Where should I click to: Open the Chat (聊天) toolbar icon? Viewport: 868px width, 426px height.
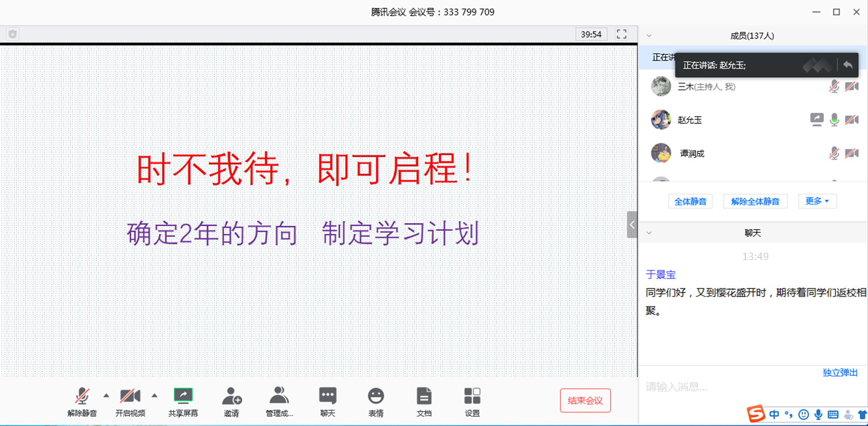(x=328, y=397)
